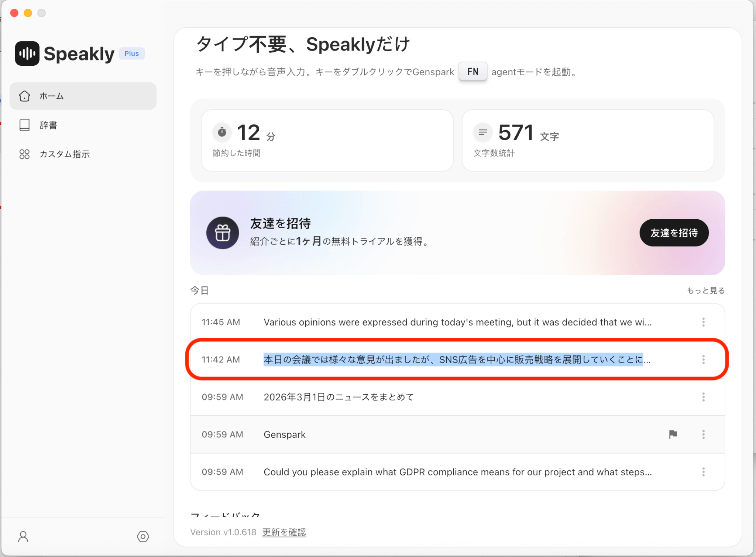Click もっと見る to view more history
Image resolution: width=756 pixels, height=557 pixels.
pyautogui.click(x=705, y=291)
